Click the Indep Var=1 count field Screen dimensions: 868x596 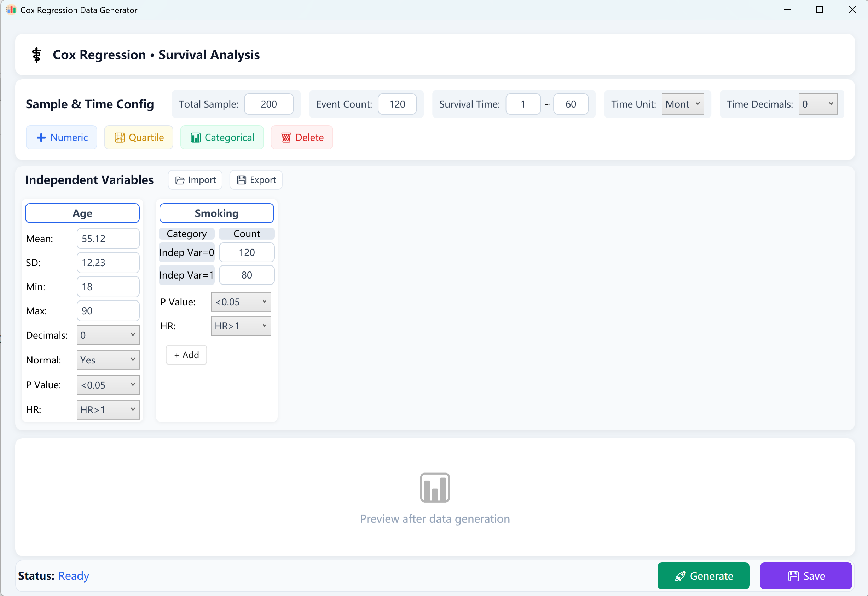[247, 275]
